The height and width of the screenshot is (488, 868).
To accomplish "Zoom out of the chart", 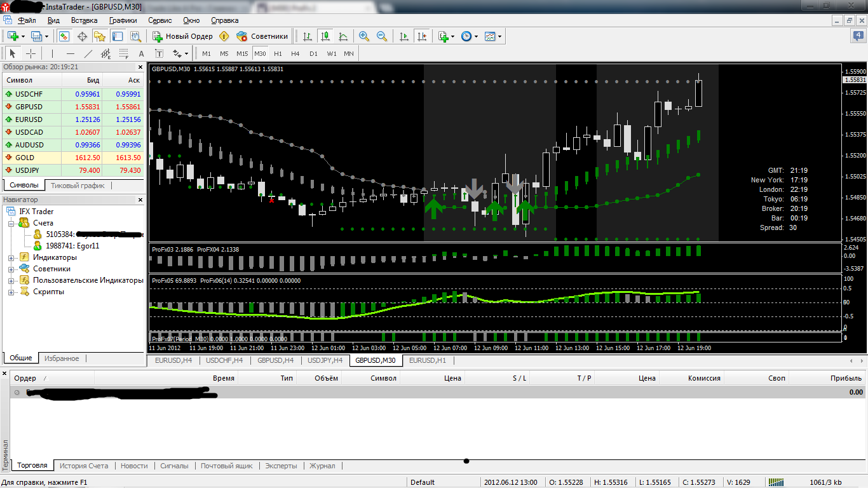I will tap(382, 36).
